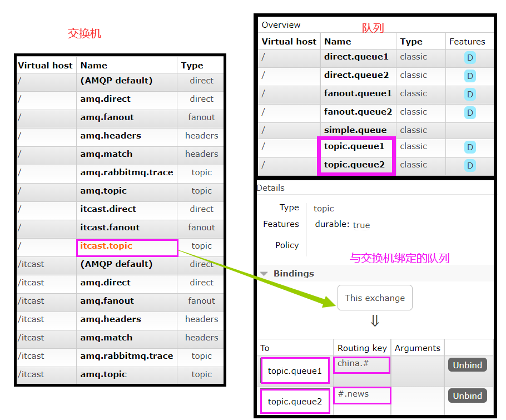Open amq.direct exchange in / vhost
Viewport: 506px width, 420px height.
pyautogui.click(x=106, y=99)
